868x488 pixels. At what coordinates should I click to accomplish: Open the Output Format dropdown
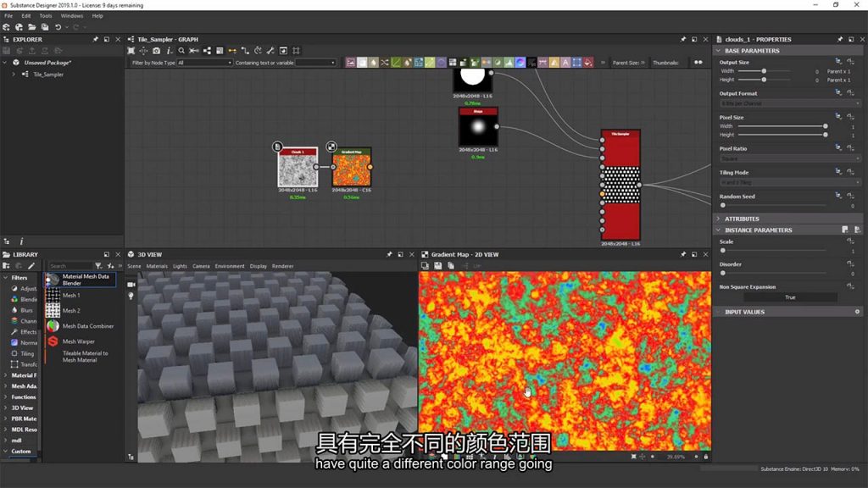(x=790, y=103)
